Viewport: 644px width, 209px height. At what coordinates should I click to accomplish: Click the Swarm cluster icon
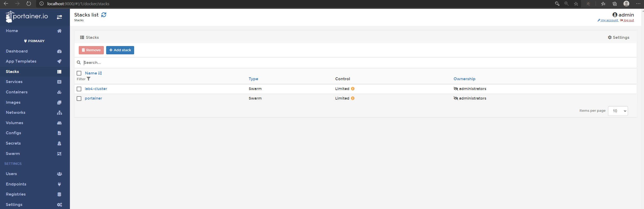[x=59, y=154]
